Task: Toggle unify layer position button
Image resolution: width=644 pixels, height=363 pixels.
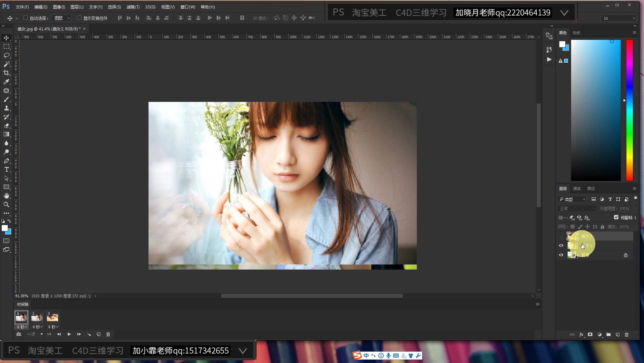Action: point(572,218)
